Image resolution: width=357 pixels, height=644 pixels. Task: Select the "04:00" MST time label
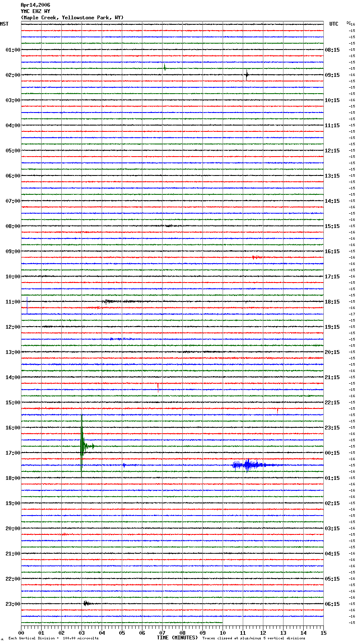pyautogui.click(x=13, y=126)
